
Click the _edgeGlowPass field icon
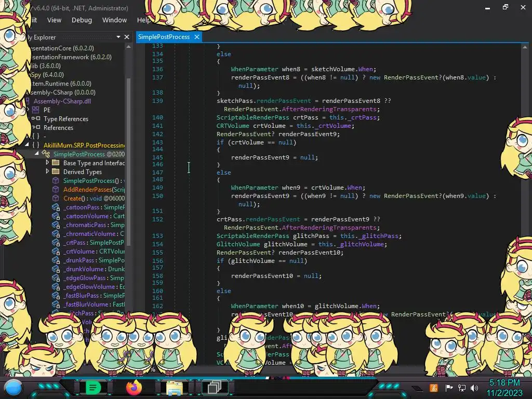click(56, 277)
